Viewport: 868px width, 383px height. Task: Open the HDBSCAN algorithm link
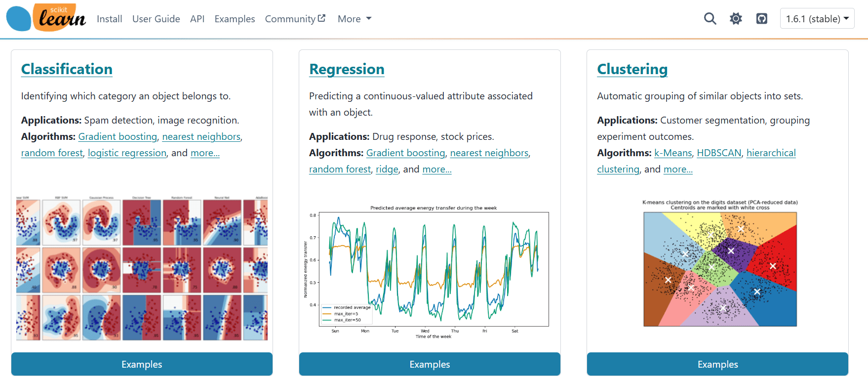coord(719,153)
